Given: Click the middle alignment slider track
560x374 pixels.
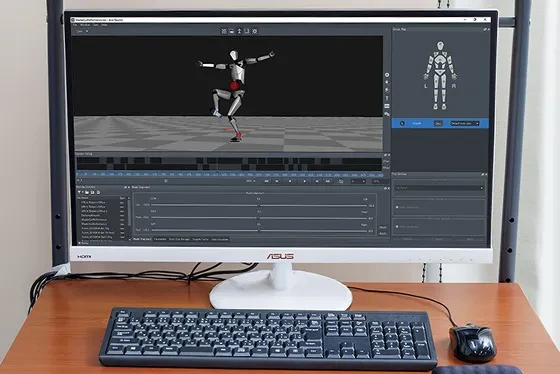Looking at the screenshot, I should (x=259, y=218).
